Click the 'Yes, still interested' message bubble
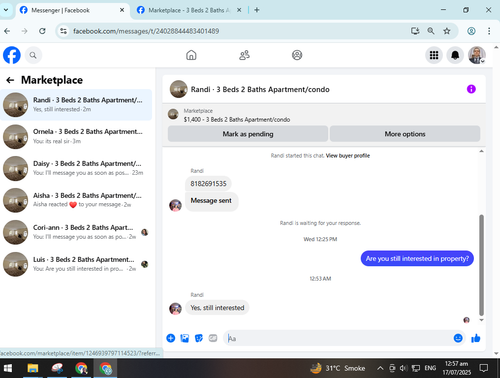The width and height of the screenshot is (500, 378). [x=217, y=308]
